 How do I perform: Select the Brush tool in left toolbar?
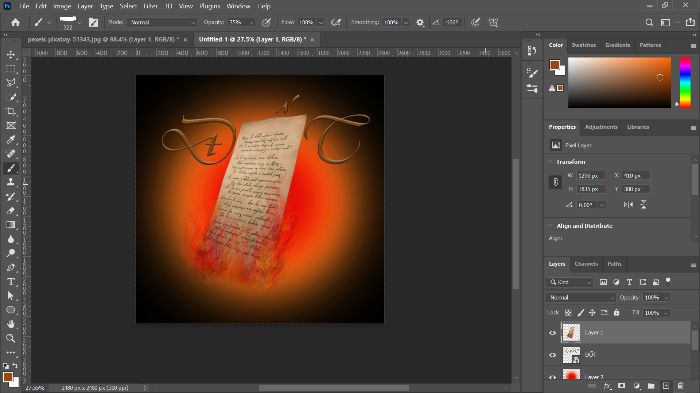[11, 168]
